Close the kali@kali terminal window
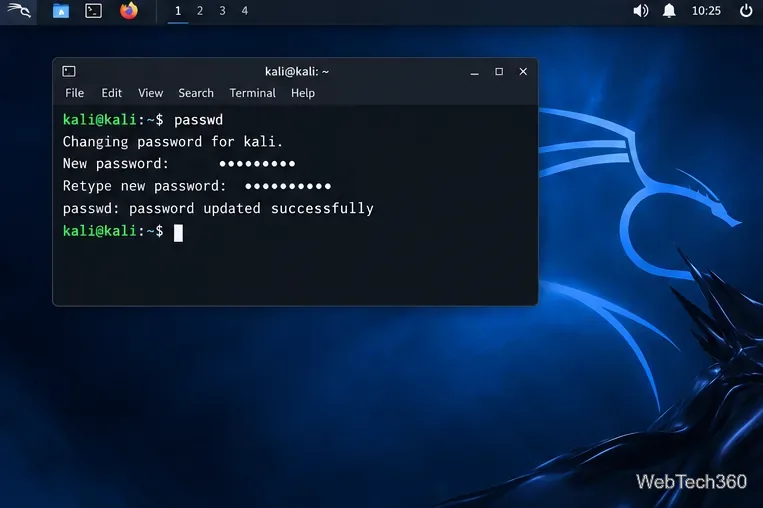This screenshot has height=508, width=763. (x=523, y=72)
